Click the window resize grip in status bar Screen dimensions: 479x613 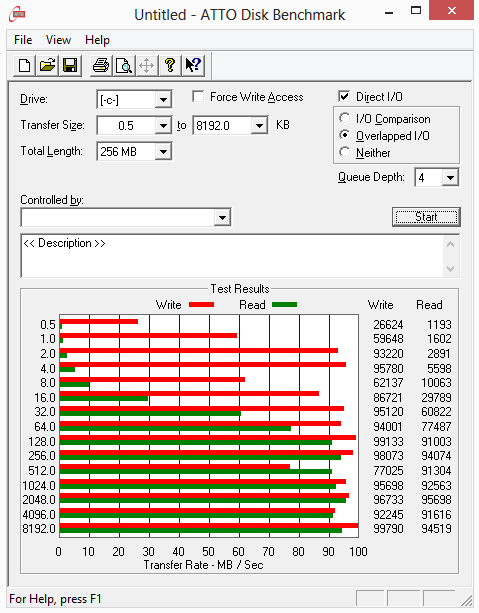point(466,599)
